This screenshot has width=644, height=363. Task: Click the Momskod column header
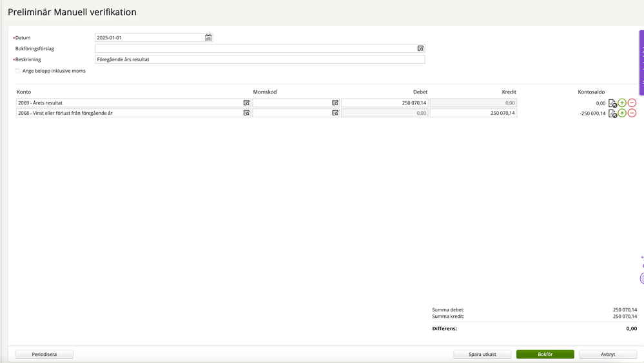(x=265, y=92)
